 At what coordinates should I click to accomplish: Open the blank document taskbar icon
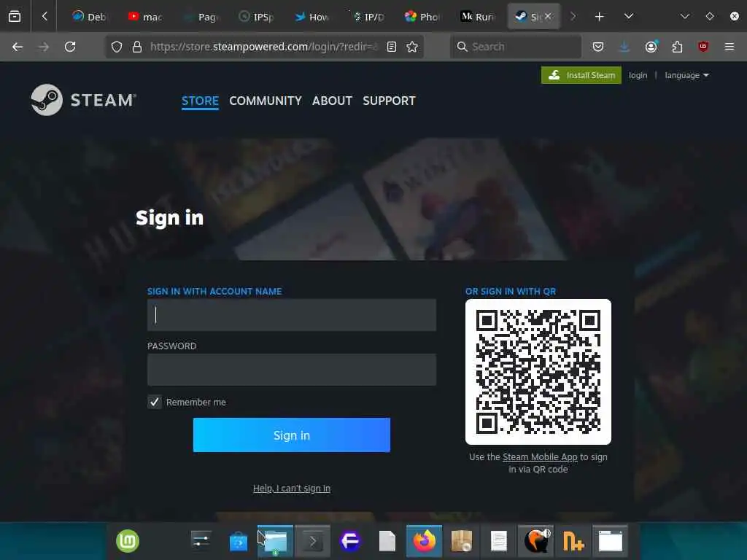[x=387, y=541]
